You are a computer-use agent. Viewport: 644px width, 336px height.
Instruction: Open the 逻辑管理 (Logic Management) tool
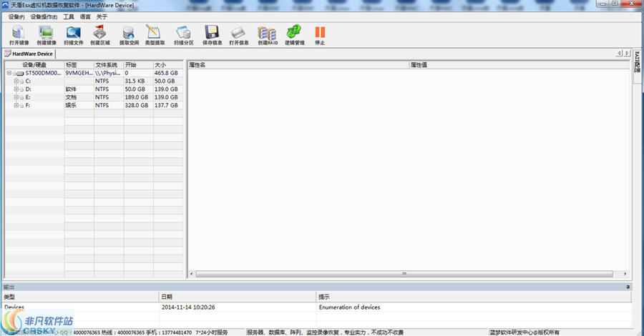click(294, 33)
